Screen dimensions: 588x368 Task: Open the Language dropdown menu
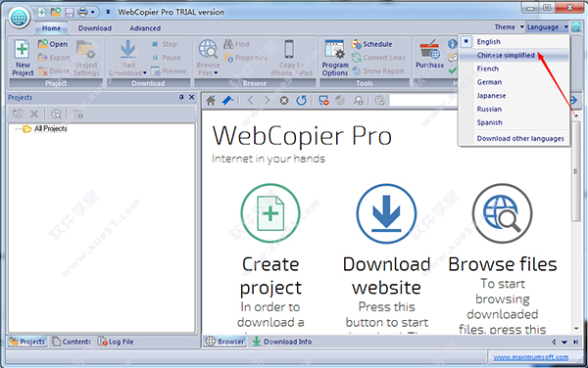tap(548, 27)
